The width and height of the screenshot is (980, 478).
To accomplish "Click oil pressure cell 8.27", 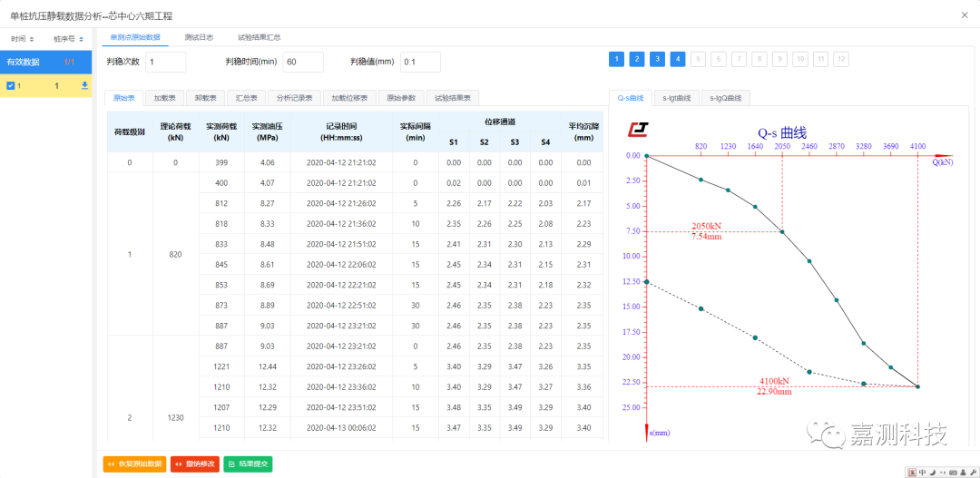I will point(268,204).
